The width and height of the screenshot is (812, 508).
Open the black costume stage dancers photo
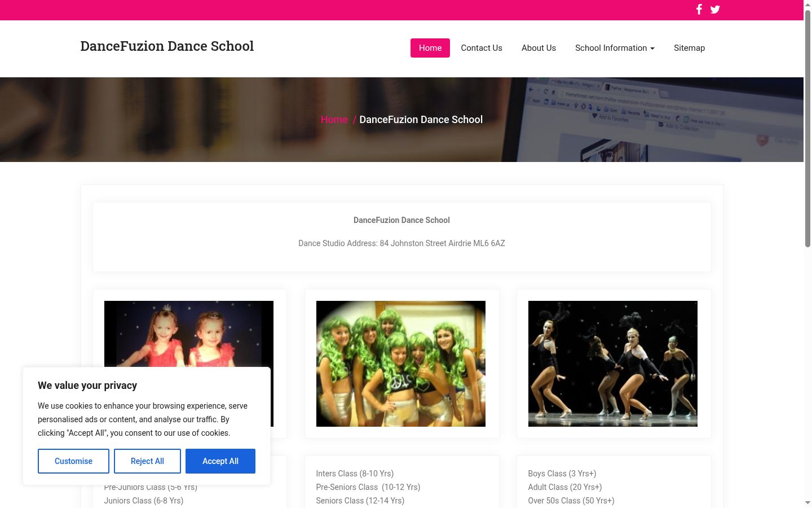pos(613,364)
